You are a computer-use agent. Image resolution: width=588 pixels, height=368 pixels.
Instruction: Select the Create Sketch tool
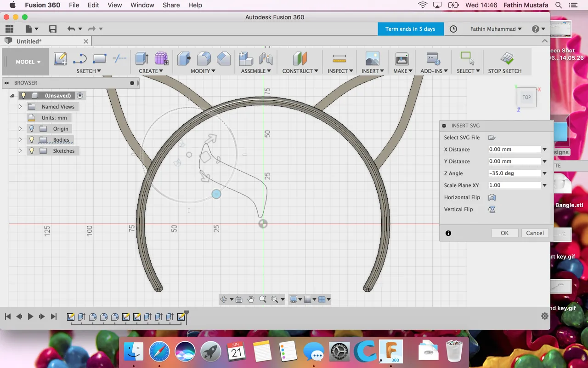pyautogui.click(x=60, y=59)
